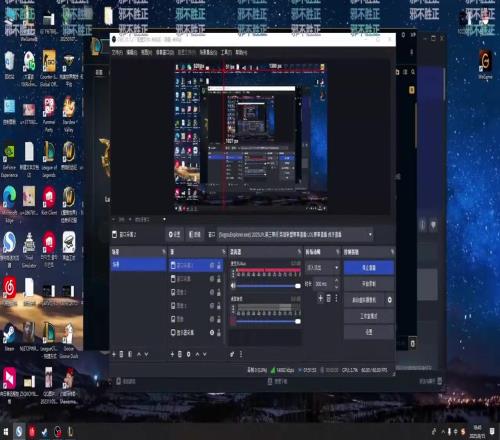Toggle lock on second source in list
The height and width of the screenshot is (440, 500).
pyautogui.click(x=219, y=279)
